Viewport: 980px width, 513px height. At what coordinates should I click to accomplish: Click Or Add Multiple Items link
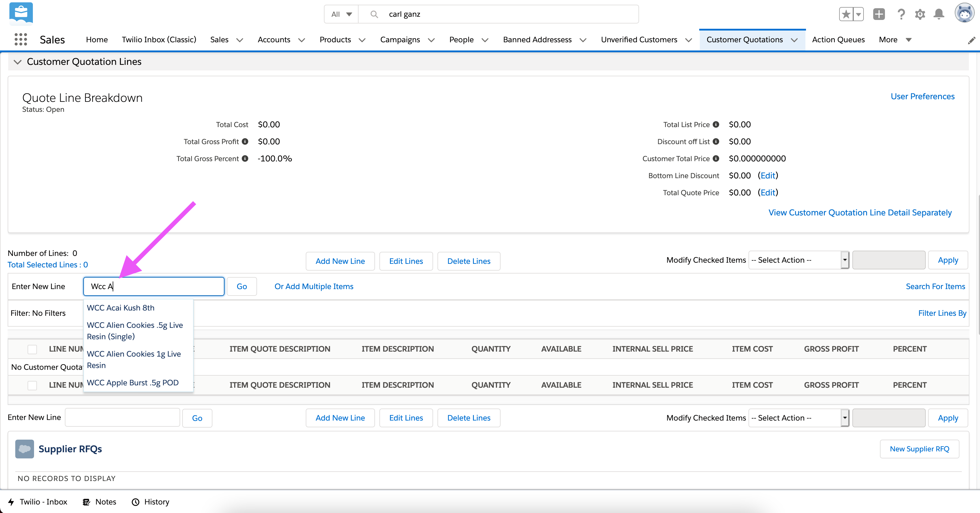click(x=314, y=286)
